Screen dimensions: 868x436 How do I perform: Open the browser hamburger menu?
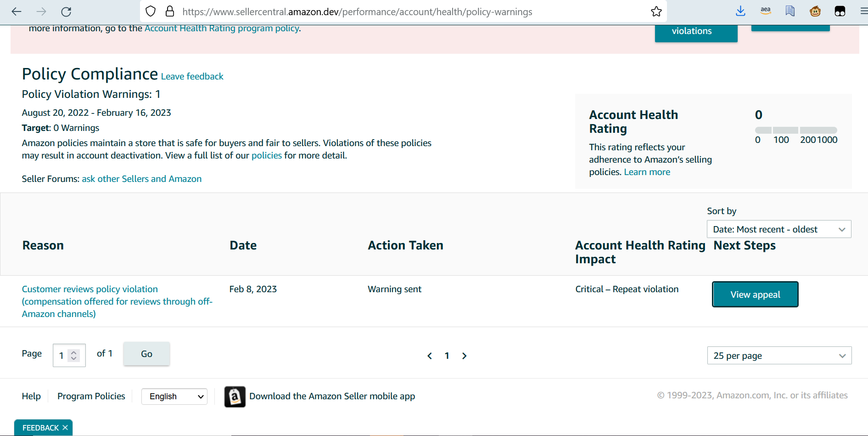(x=864, y=11)
